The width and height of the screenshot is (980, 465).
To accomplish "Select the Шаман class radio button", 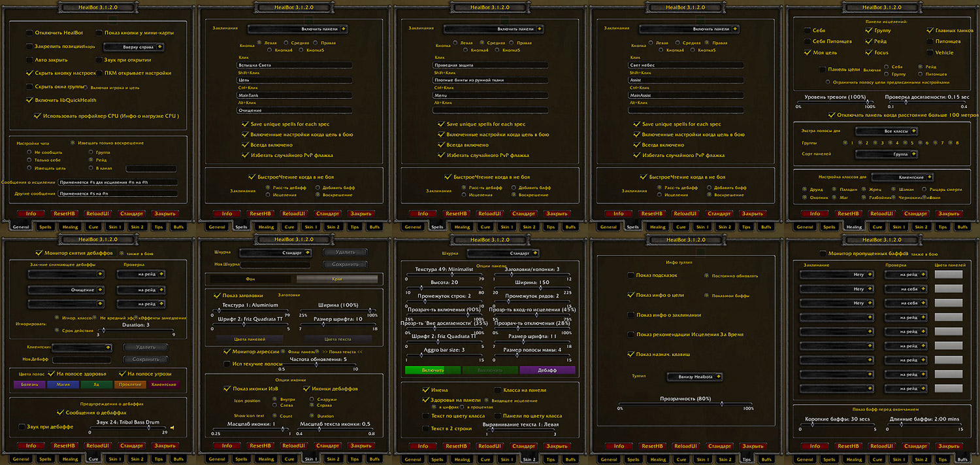I will pyautogui.click(x=894, y=189).
